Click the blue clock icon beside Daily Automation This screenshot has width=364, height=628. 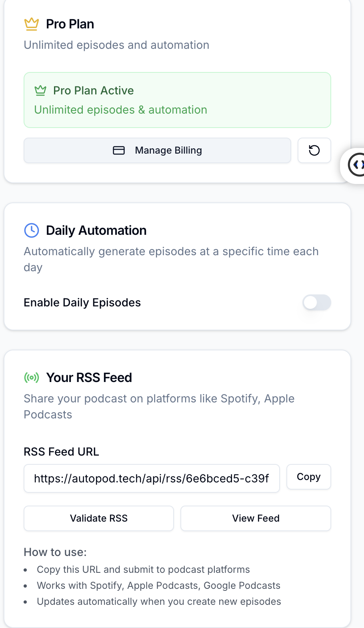pos(31,230)
